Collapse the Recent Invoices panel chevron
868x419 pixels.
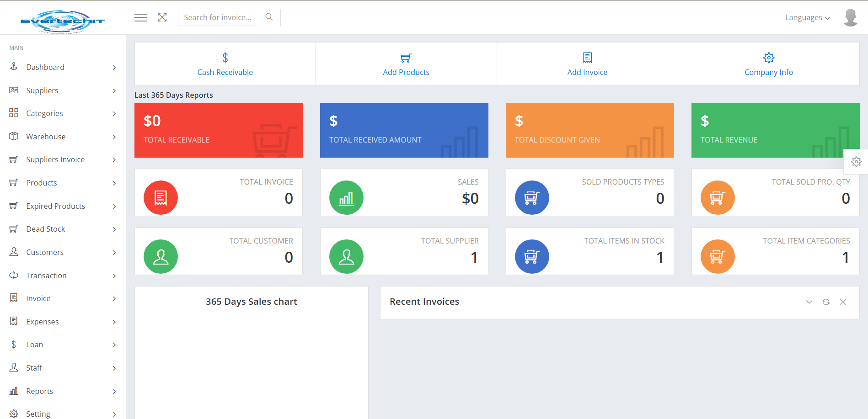coord(809,302)
